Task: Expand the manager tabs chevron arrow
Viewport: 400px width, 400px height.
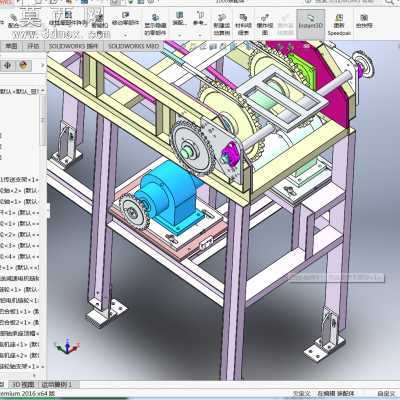Action: point(43,65)
